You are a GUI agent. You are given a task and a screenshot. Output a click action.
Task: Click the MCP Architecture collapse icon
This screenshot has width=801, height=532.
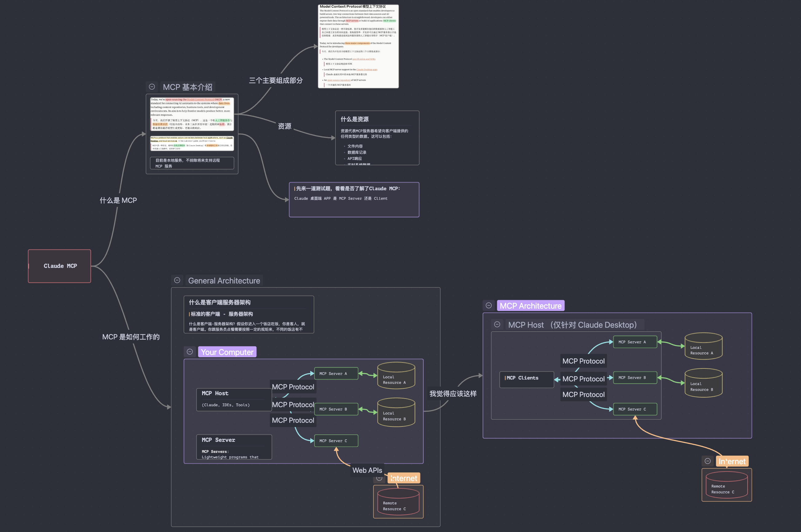489,305
